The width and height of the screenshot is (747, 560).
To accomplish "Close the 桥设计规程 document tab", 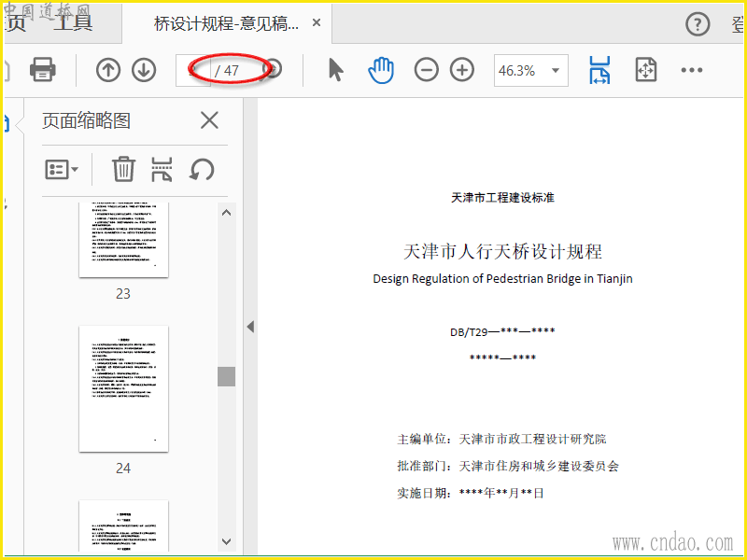I will pyautogui.click(x=317, y=22).
